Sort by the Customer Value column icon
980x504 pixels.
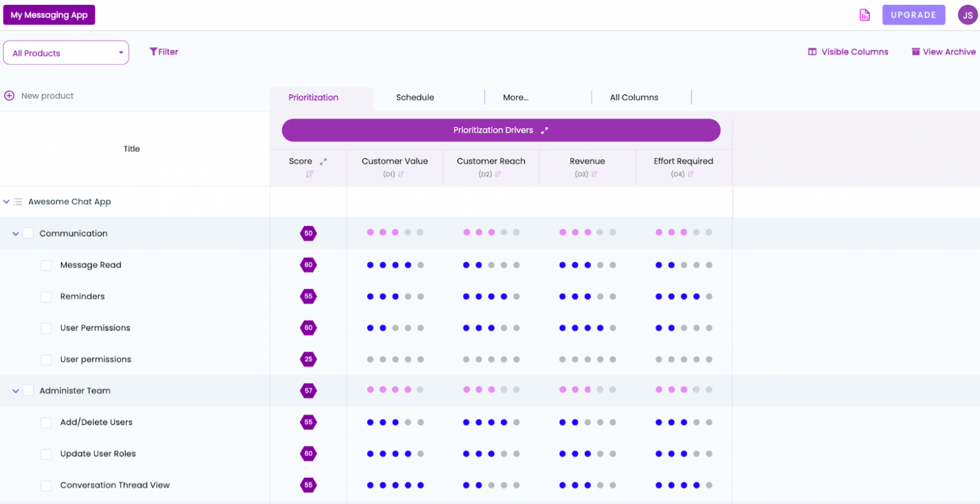(x=401, y=174)
